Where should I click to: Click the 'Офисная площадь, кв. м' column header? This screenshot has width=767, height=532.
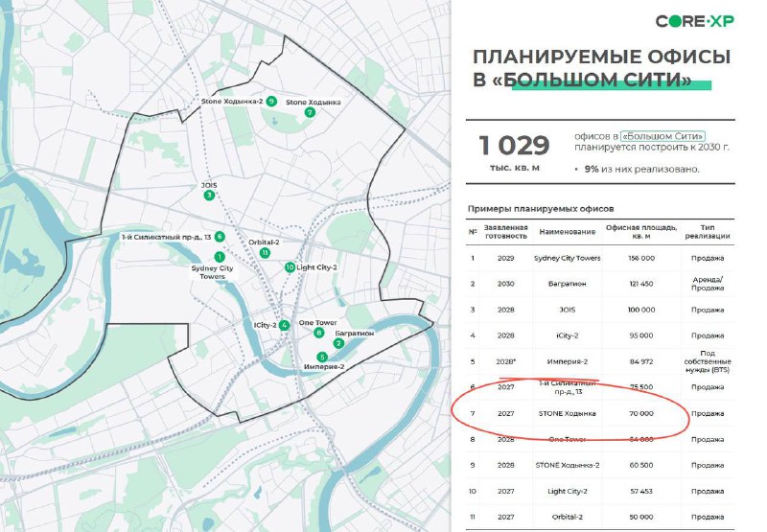pos(641,232)
